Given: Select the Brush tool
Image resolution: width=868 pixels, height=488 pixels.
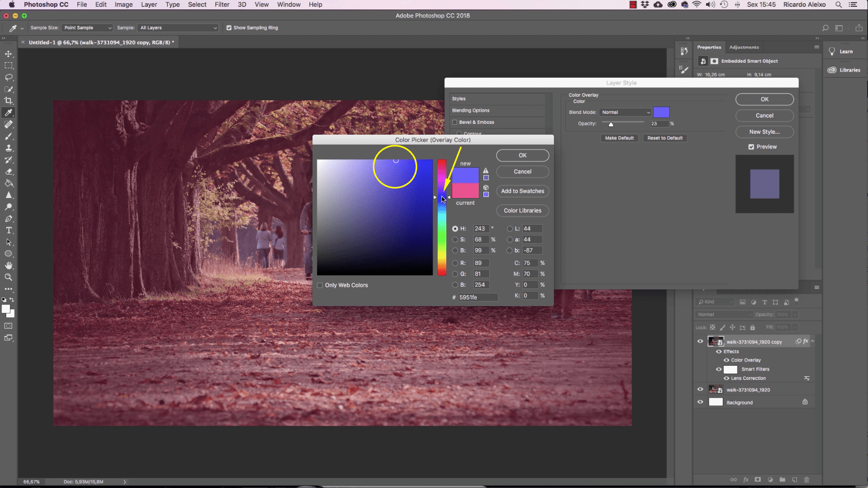Looking at the screenshot, I should [8, 136].
